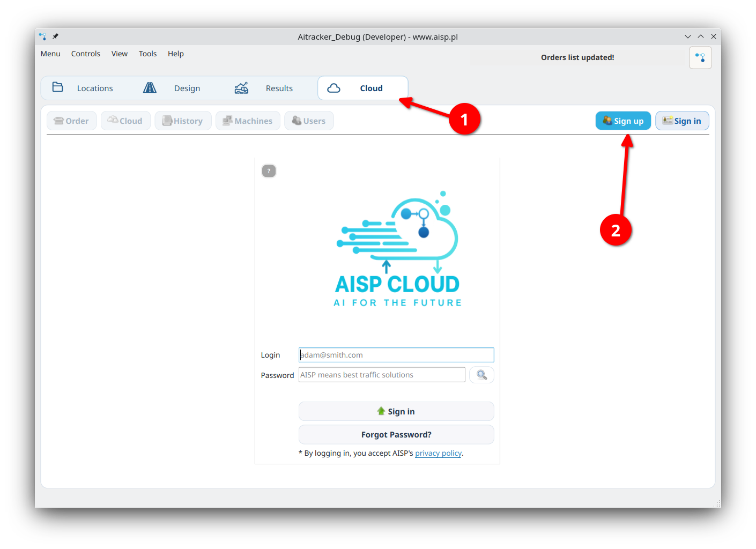Open the Machines sub-tab
Viewport: 756px width, 549px height.
248,121
